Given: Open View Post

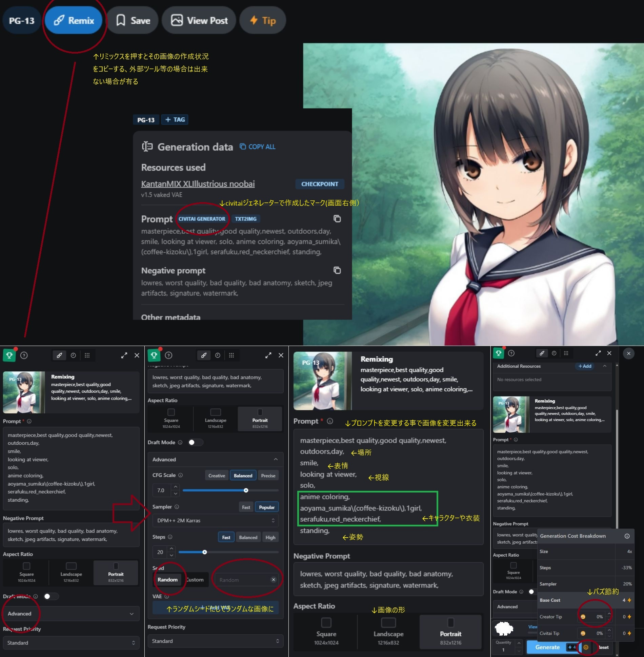Looking at the screenshot, I should (199, 20).
